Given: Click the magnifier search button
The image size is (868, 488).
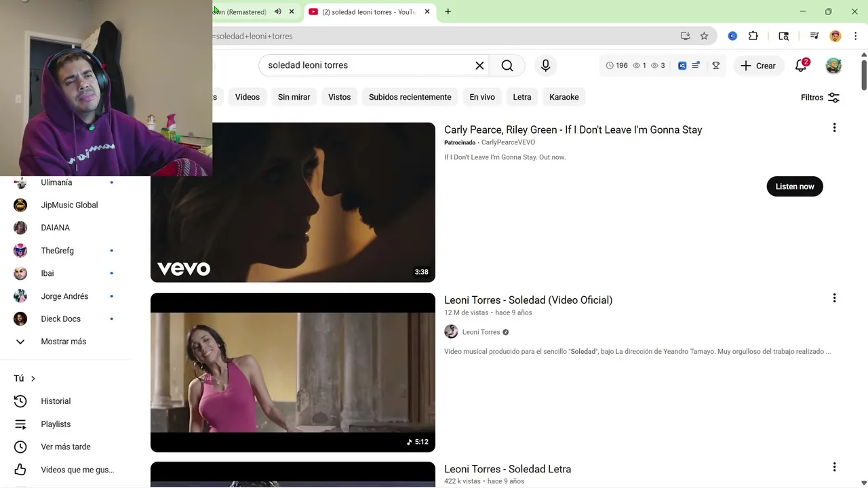Looking at the screenshot, I should tap(507, 66).
